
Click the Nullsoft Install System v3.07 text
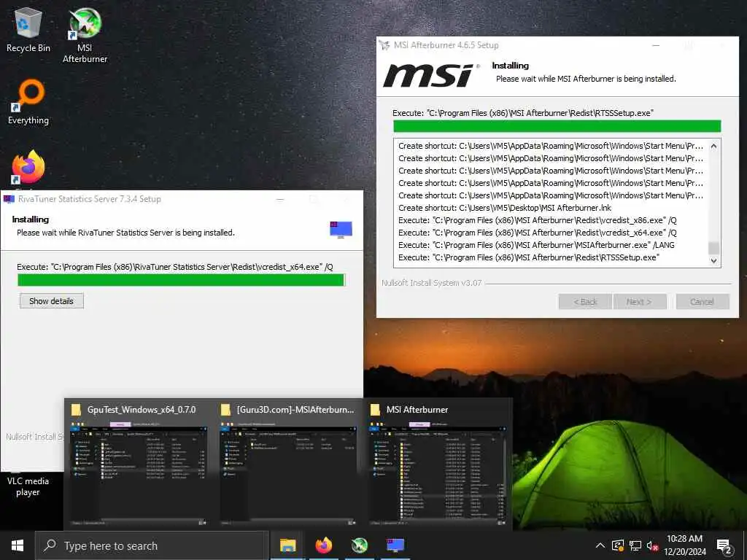pos(432,283)
